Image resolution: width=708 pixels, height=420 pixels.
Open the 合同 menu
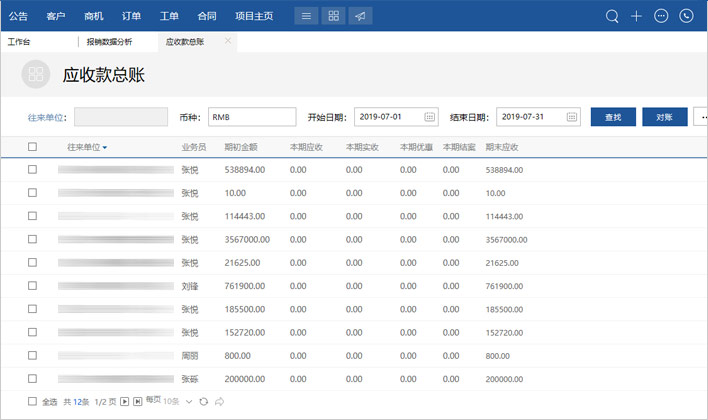[206, 16]
